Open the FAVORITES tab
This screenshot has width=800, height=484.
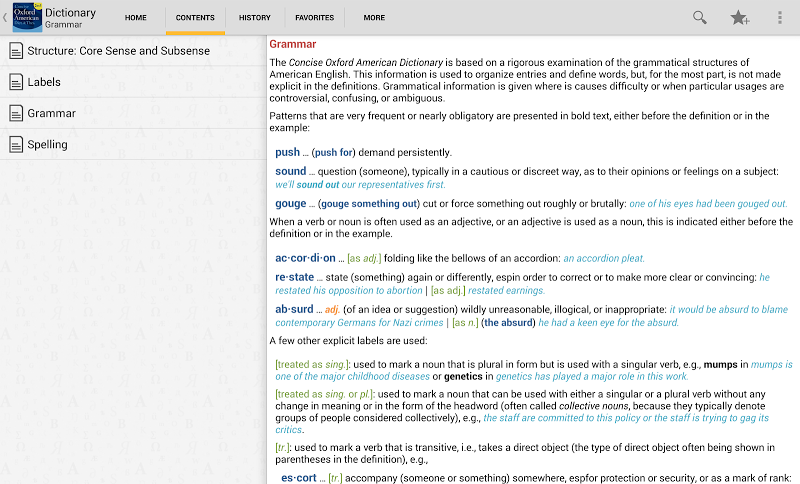[x=314, y=17]
